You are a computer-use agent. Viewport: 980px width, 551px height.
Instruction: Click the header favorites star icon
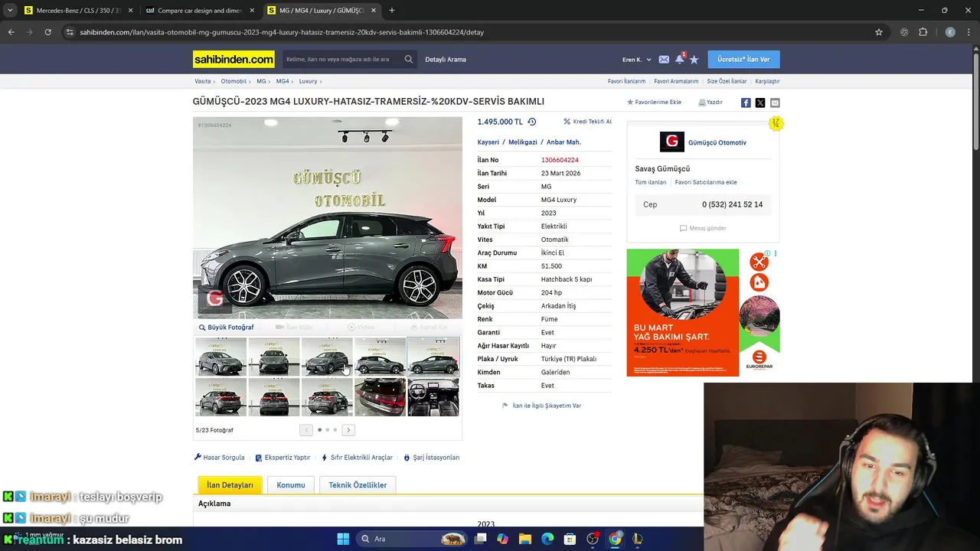[694, 59]
